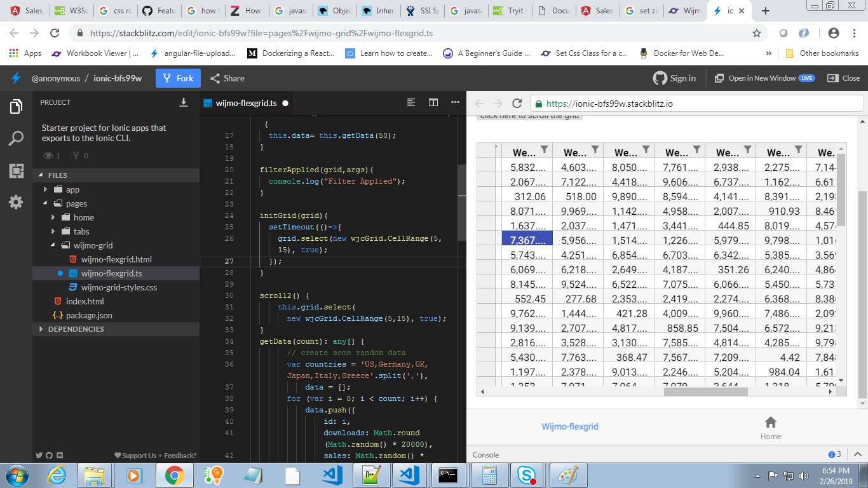868x488 pixels.
Task: Go back in the preview pane
Action: 480,104
